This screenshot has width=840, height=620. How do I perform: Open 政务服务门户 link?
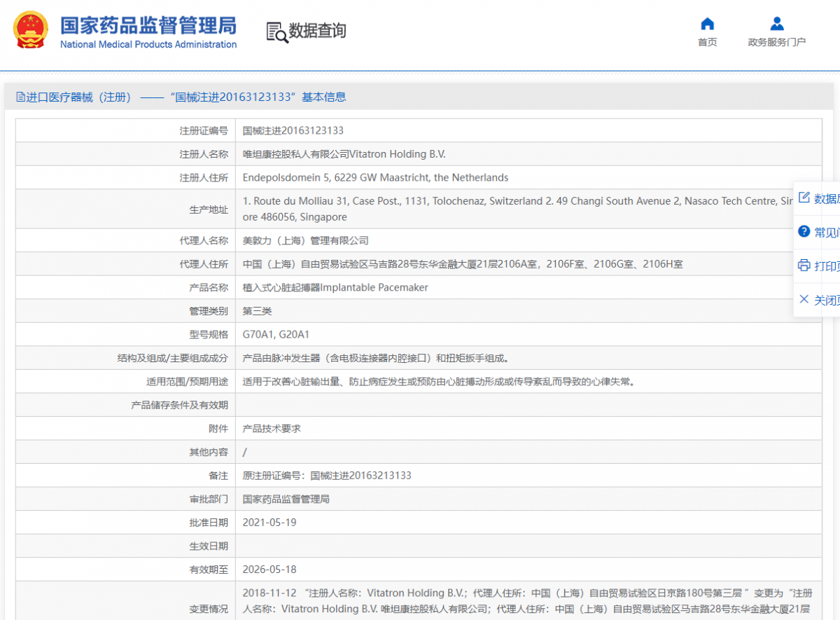776,42
